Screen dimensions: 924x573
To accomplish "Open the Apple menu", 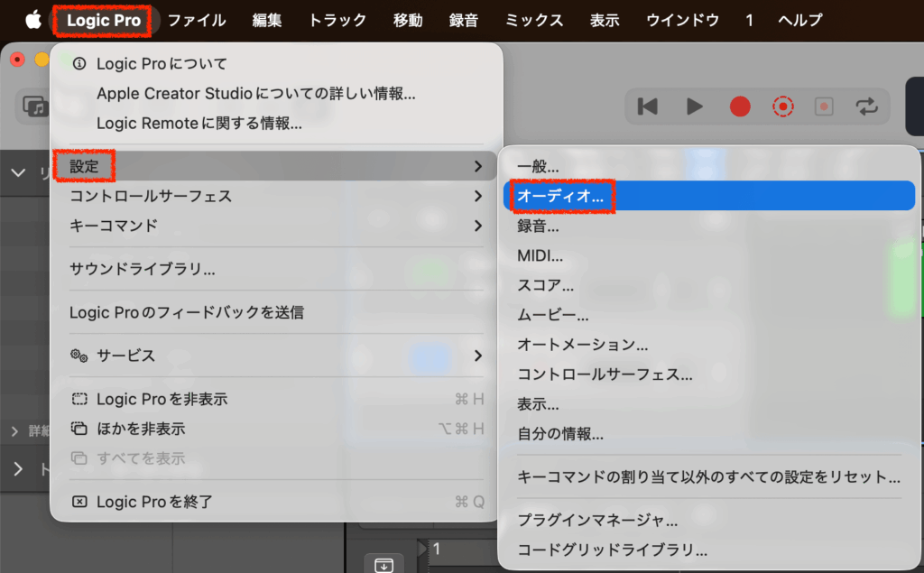I will tap(33, 20).
